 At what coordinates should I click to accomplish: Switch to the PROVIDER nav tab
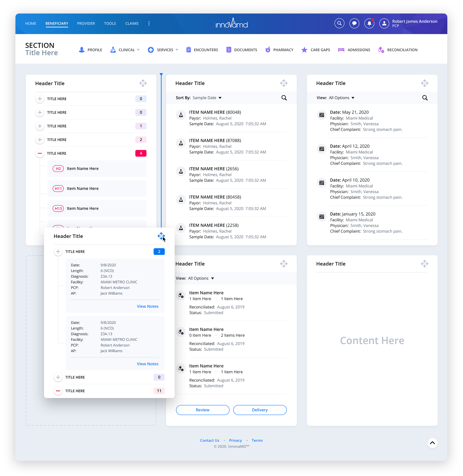coord(86,23)
